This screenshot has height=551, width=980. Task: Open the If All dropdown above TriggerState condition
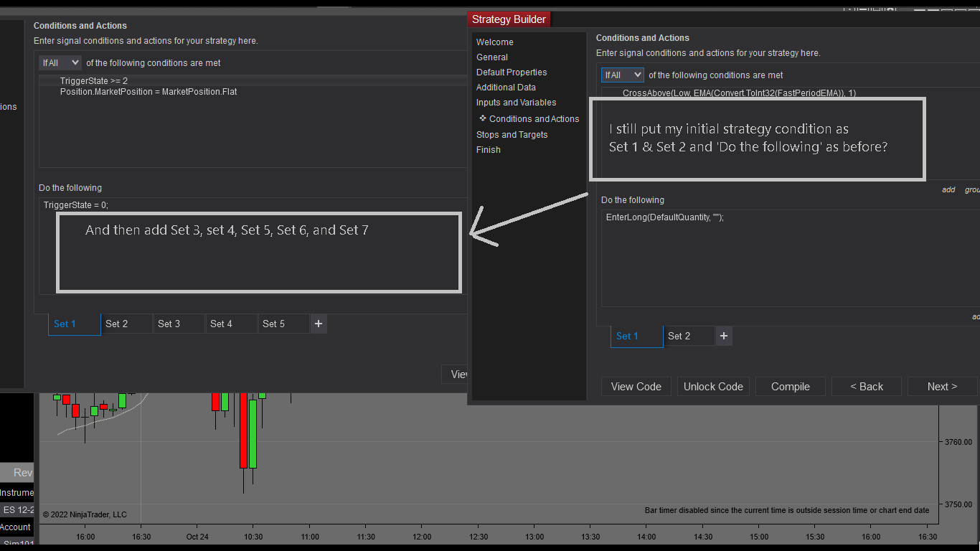coord(60,63)
